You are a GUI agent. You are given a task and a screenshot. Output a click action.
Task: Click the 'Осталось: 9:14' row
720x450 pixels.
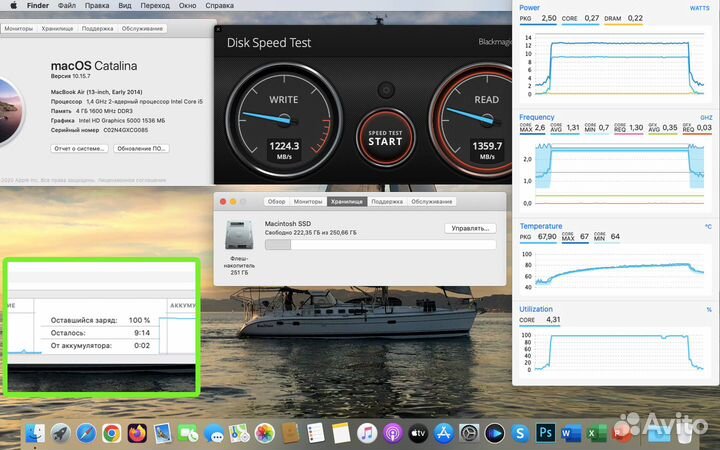(100, 333)
